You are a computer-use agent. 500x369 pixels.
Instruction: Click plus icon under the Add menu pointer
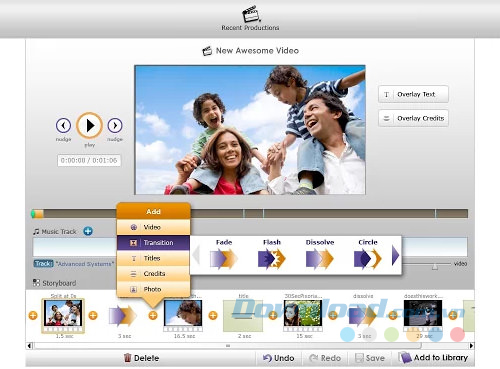[153, 315]
